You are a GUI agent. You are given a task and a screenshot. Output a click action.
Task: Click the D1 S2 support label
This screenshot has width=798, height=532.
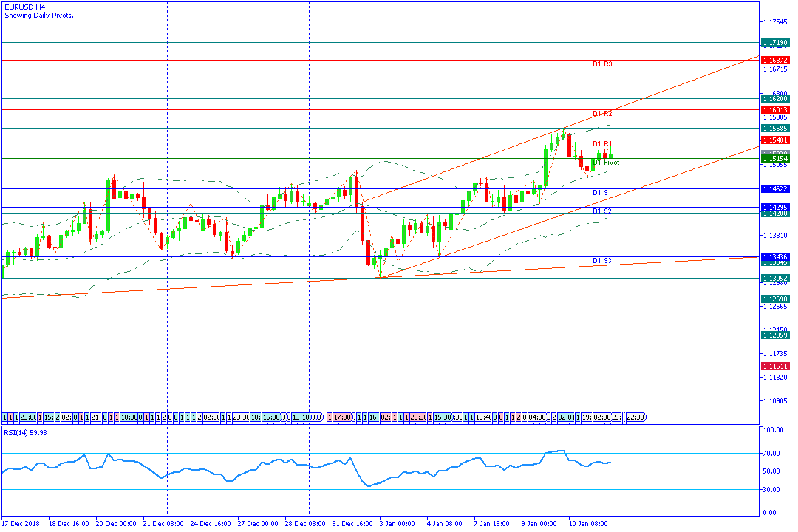click(601, 211)
